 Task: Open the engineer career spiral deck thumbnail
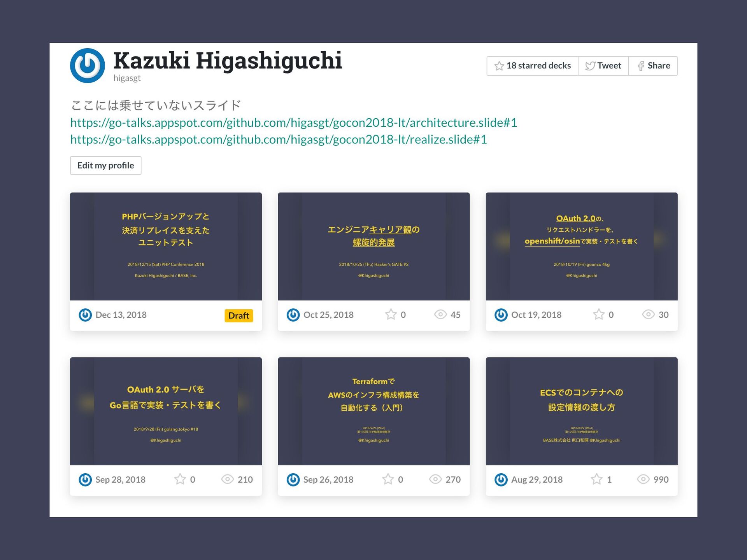(x=373, y=246)
